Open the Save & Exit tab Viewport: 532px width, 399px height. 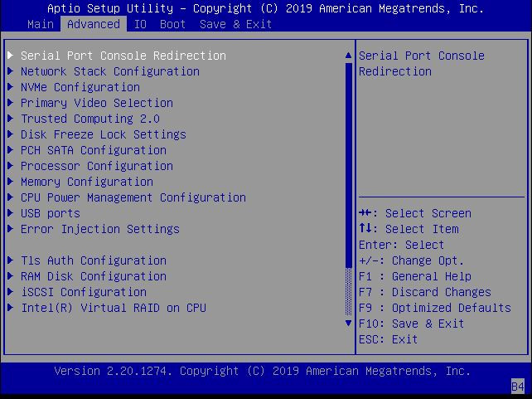click(x=235, y=24)
